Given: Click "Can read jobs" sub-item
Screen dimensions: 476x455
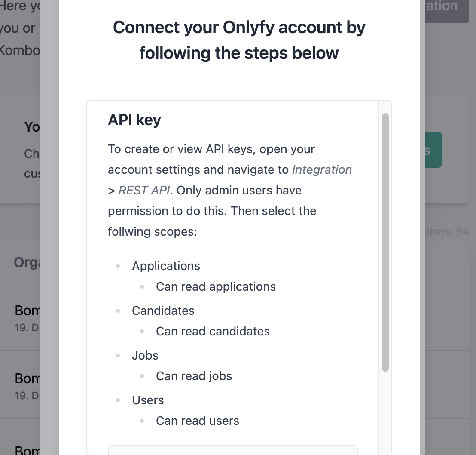Looking at the screenshot, I should click(194, 376).
